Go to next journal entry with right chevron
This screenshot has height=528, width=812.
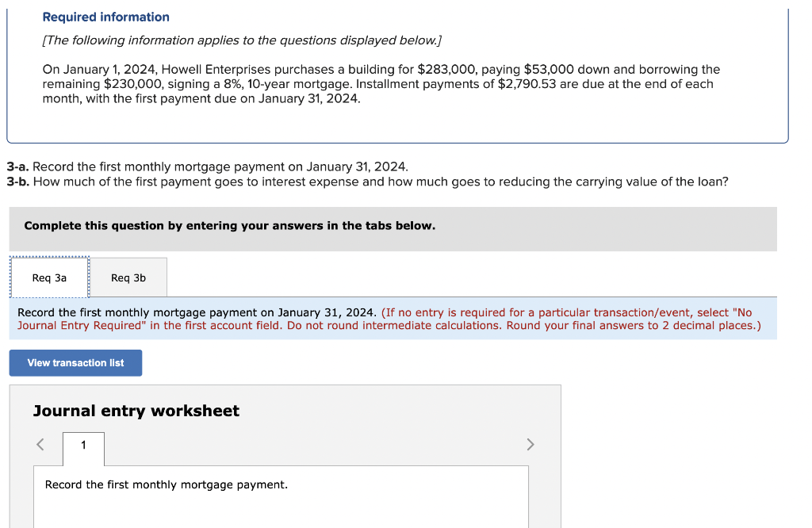[x=530, y=444]
